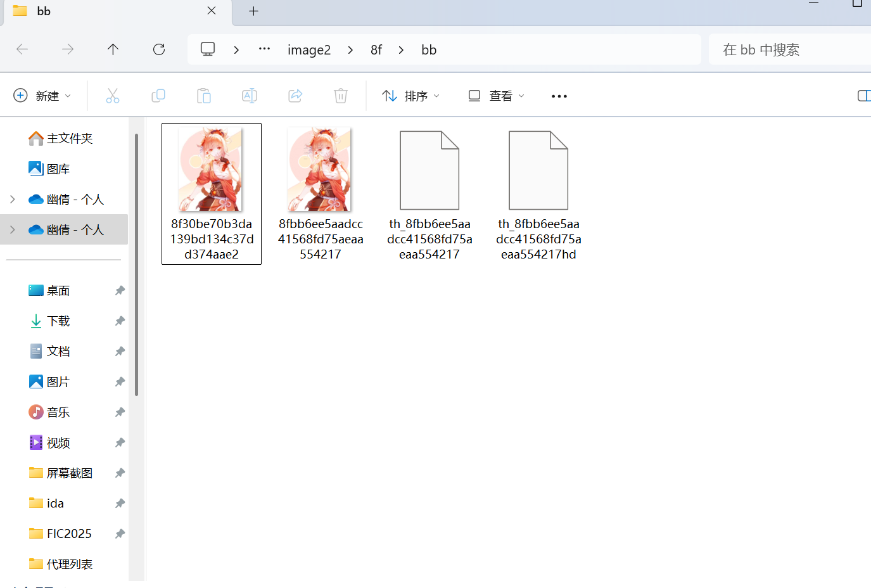Open the See more (...) toolbar menu

(558, 96)
